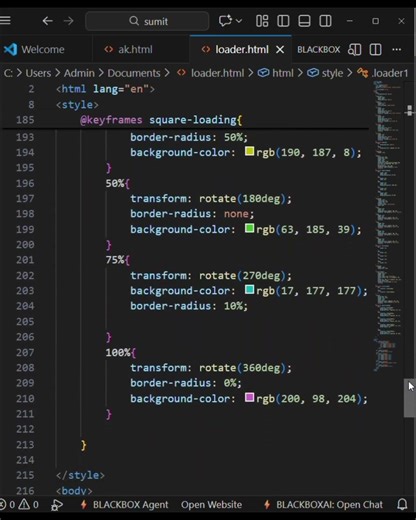This screenshot has width=416, height=520.
Task: Click the VS Code logo on Welcome tab
Action: [x=10, y=50]
